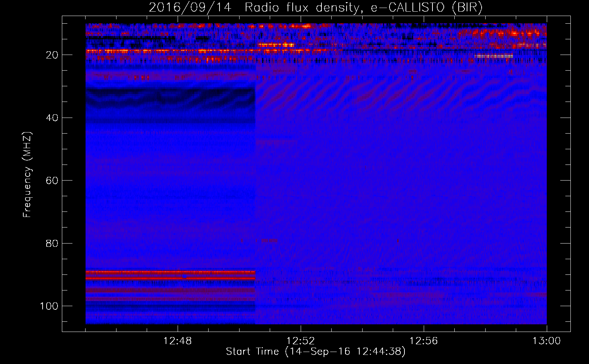The height and width of the screenshot is (364, 589).
Task: Click the "20" frequency tick label
Action: click(52, 55)
